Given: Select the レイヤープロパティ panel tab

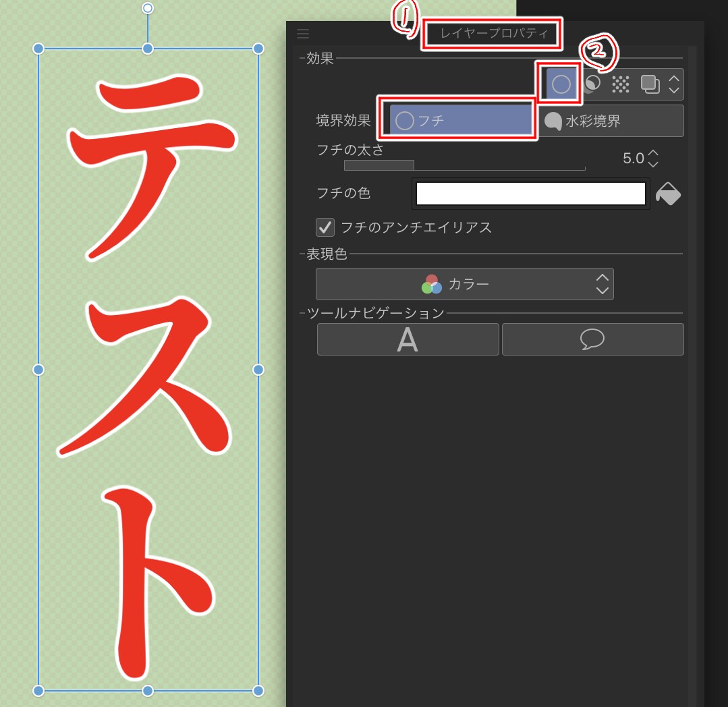Looking at the screenshot, I should [x=494, y=34].
